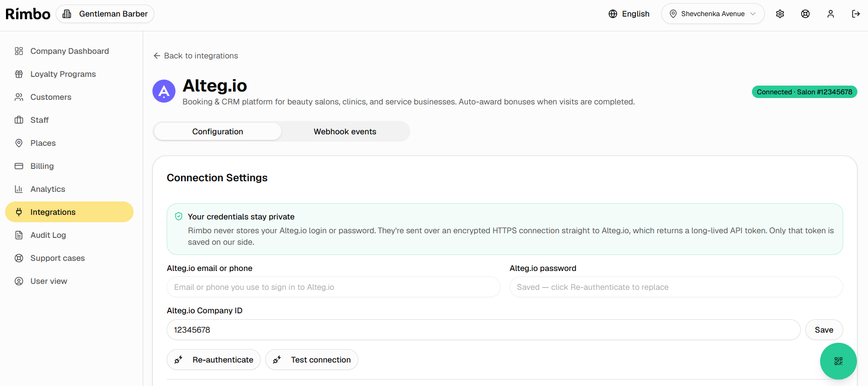868x386 pixels.
Task: Click the location pin icon in place selector
Action: (673, 14)
